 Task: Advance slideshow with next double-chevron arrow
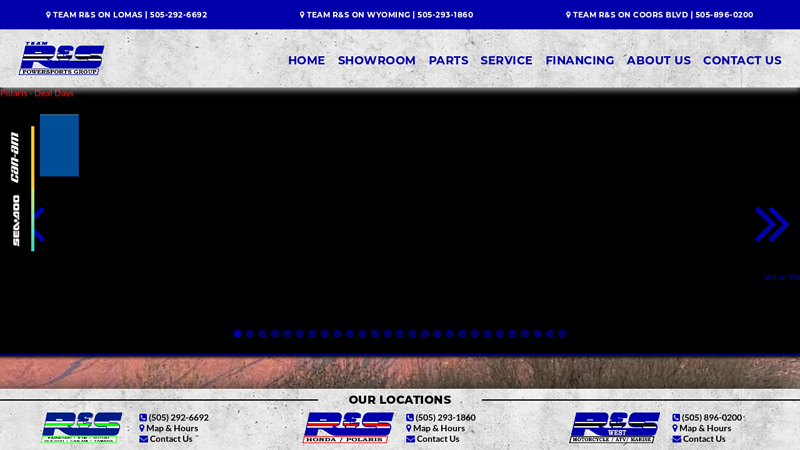point(772,224)
